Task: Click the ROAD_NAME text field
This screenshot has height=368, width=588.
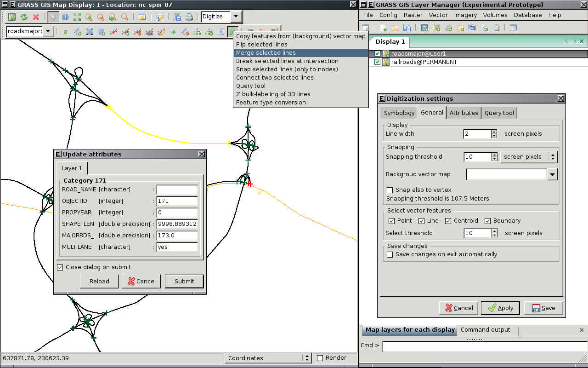Action: pos(177,190)
